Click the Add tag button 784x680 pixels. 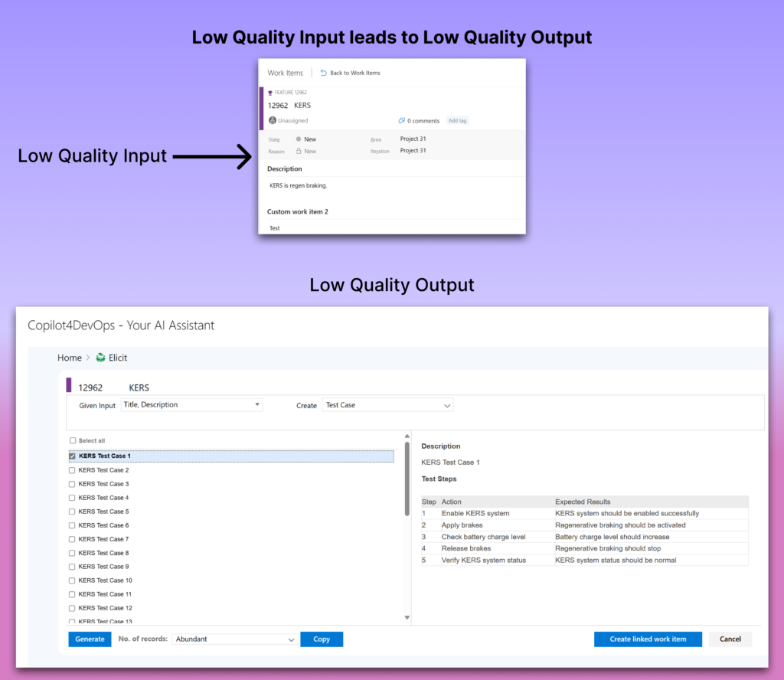[x=458, y=120]
